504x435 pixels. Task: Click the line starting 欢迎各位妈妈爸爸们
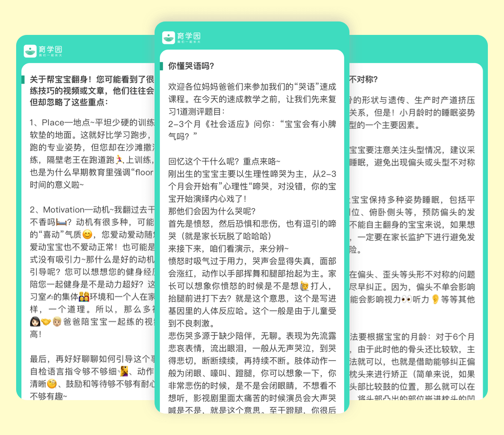(252, 87)
